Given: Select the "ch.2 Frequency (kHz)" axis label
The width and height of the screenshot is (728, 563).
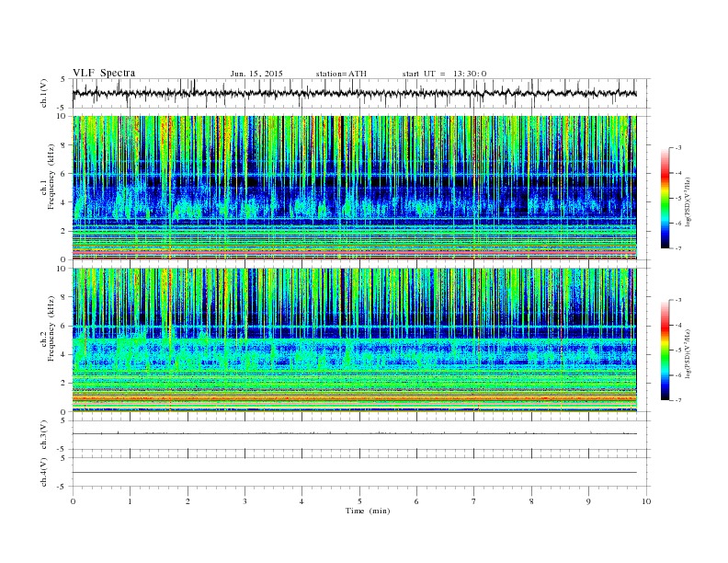Looking at the screenshot, I should 48,328.
